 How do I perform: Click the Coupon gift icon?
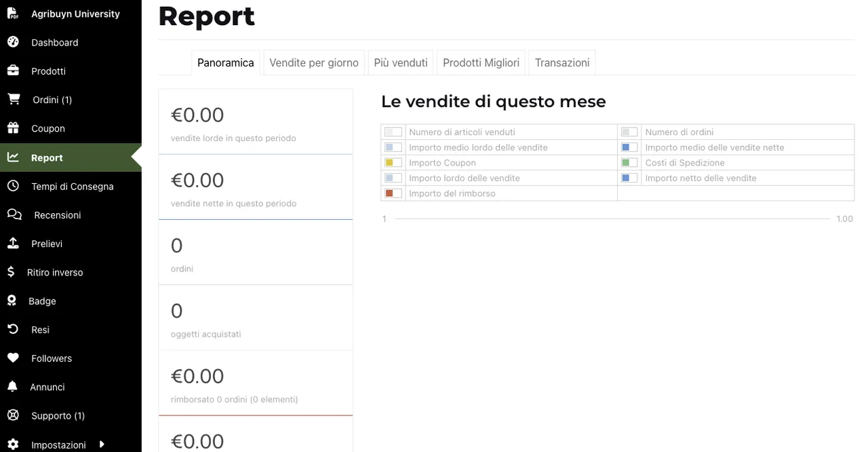point(13,128)
